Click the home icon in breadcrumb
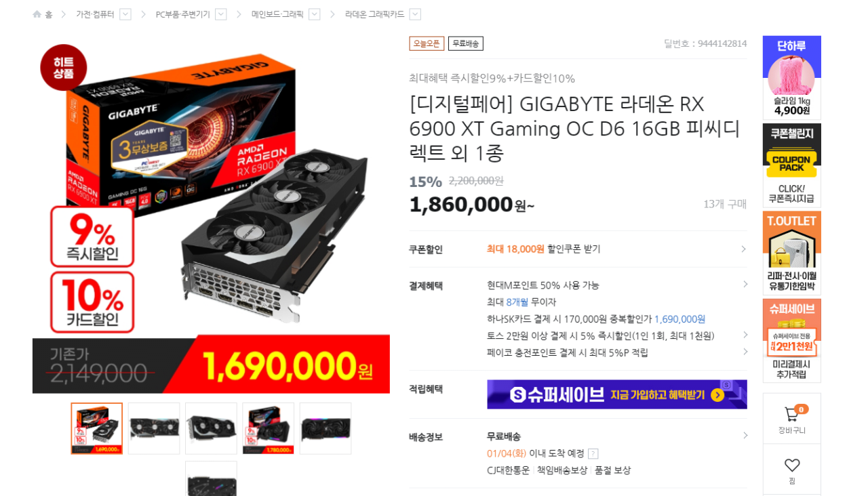This screenshot has width=868, height=496. [x=37, y=14]
